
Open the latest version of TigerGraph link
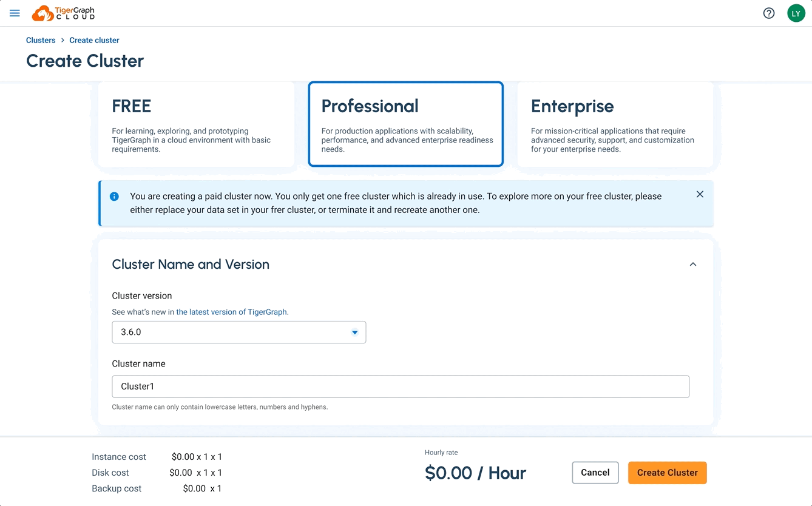[x=231, y=312]
